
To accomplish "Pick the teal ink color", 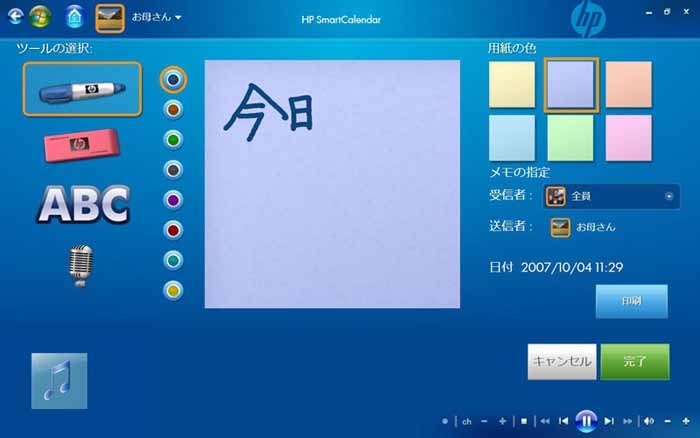I will [x=173, y=260].
